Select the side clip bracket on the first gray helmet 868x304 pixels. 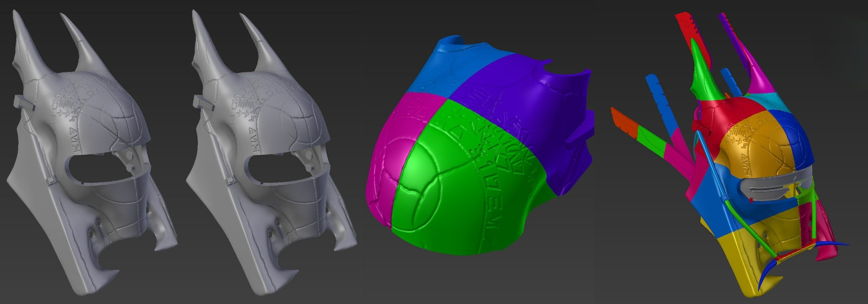click(23, 102)
